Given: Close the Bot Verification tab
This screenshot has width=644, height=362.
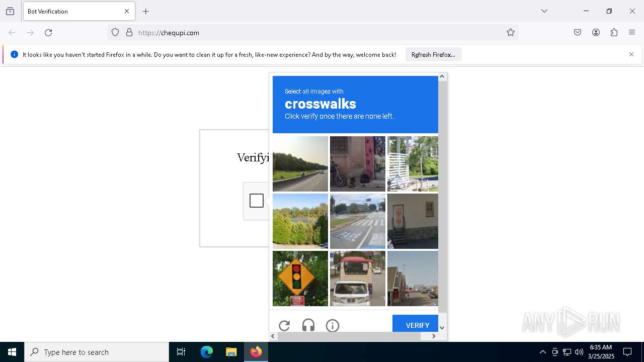Looking at the screenshot, I should [x=127, y=11].
